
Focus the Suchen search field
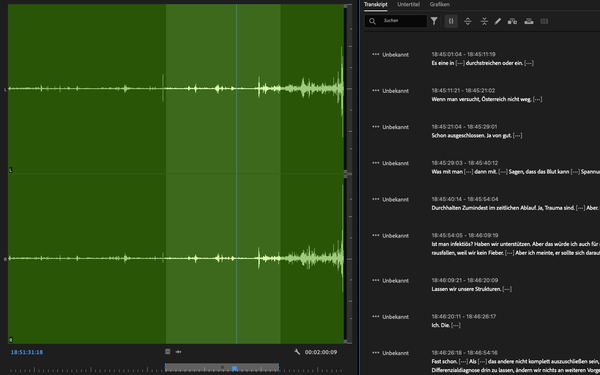coord(396,21)
